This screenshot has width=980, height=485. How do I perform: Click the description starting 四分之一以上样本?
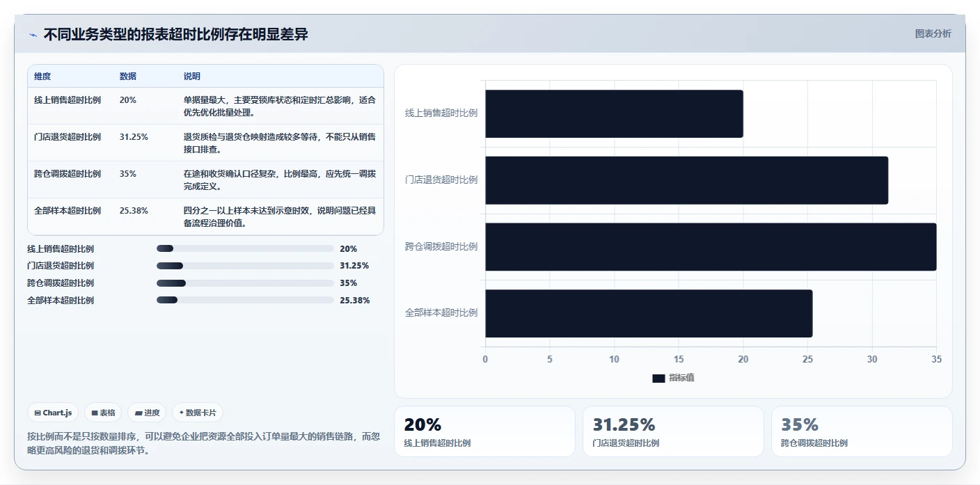click(280, 216)
